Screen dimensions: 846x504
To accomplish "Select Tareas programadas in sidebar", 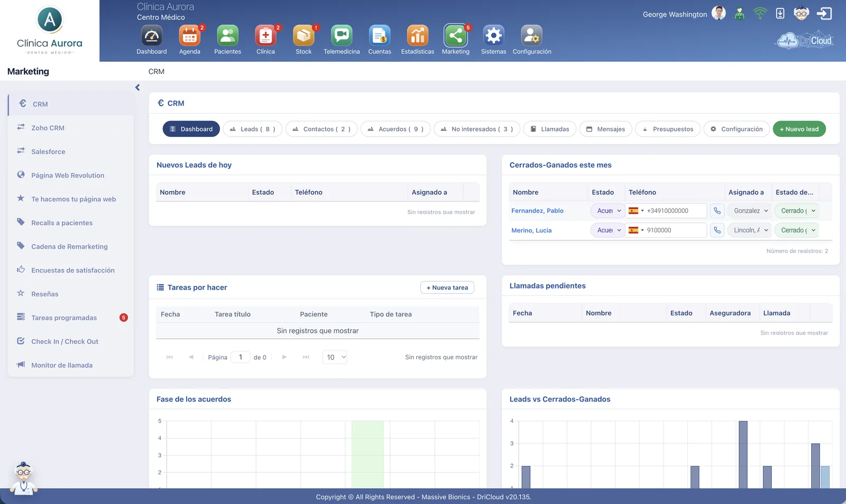I will [70, 318].
